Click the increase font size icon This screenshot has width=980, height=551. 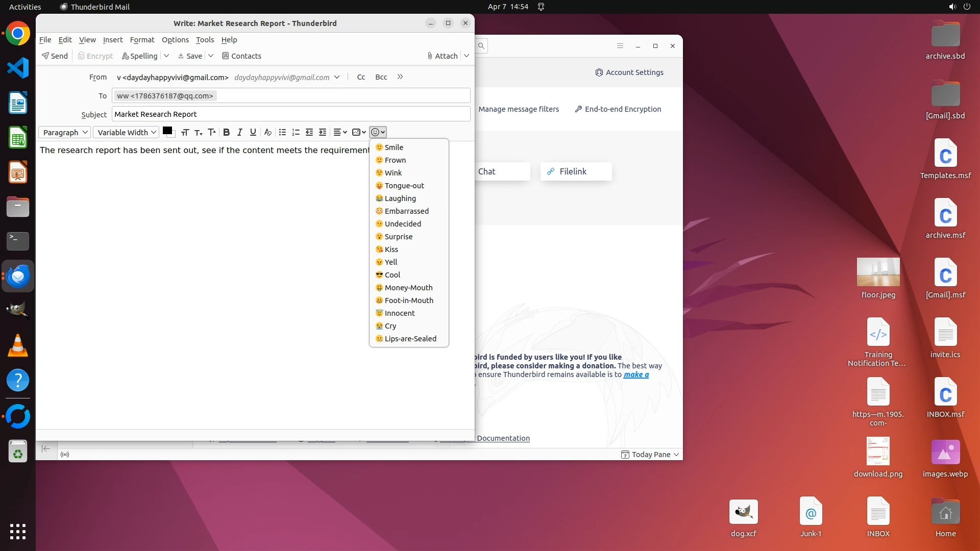[x=211, y=133]
